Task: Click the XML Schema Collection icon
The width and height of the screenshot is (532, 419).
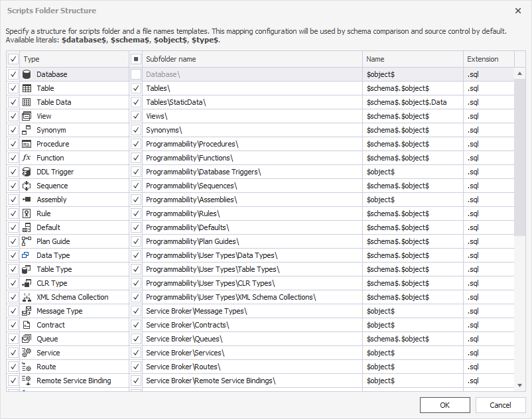Action: click(x=27, y=297)
